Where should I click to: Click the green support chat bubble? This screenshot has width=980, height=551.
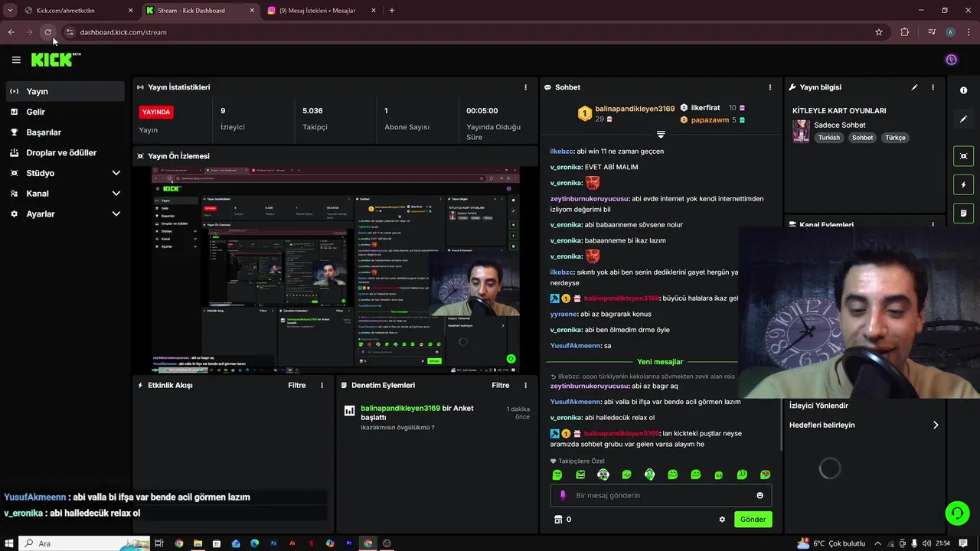pos(957,513)
